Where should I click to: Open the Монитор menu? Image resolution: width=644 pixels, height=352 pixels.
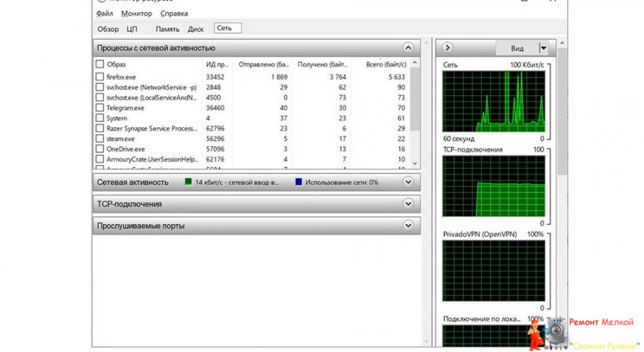(x=136, y=13)
